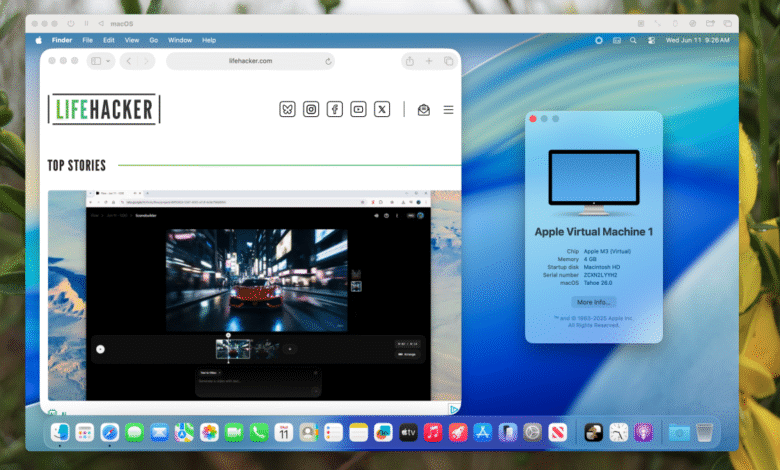Open Lifehacker's Facebook icon link
This screenshot has height=470, width=780.
click(335, 109)
